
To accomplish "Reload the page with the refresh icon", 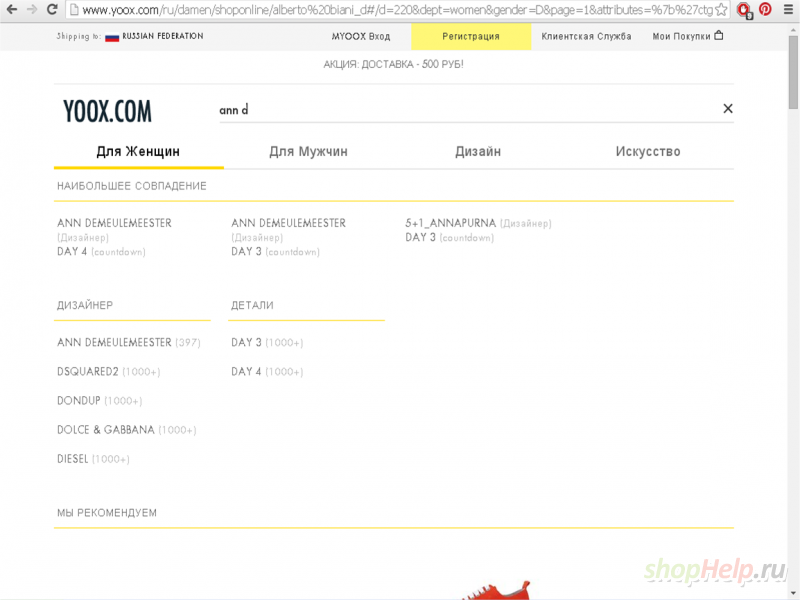I will click(52, 9).
